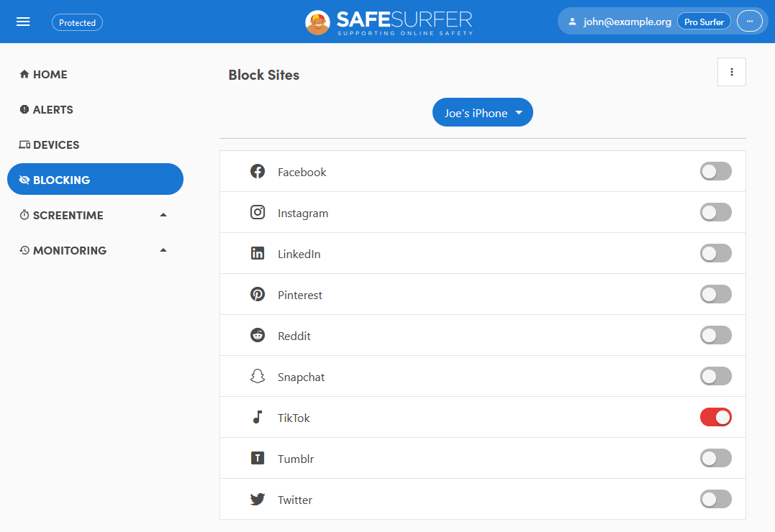Click the Pinterest label text
Screen dimensions: 775x532
click(300, 295)
